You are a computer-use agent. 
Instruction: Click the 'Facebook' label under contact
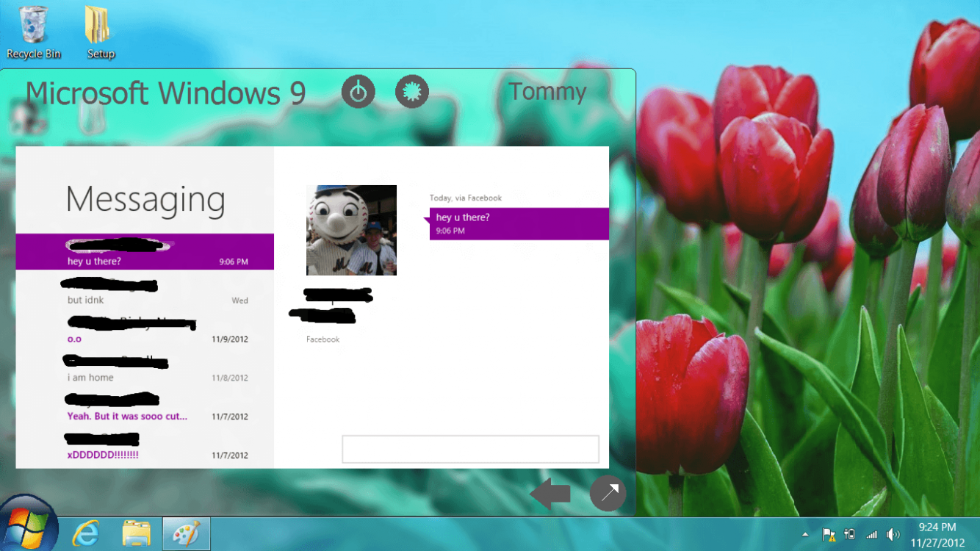(323, 339)
